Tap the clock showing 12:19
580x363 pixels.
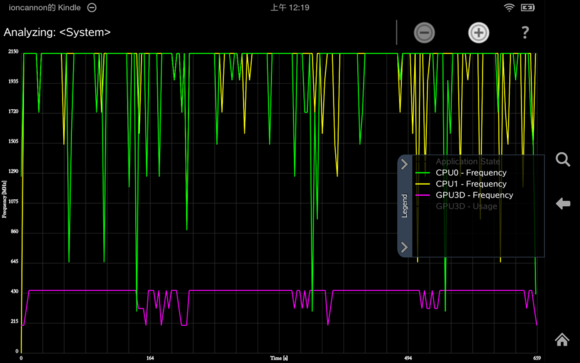pos(290,7)
